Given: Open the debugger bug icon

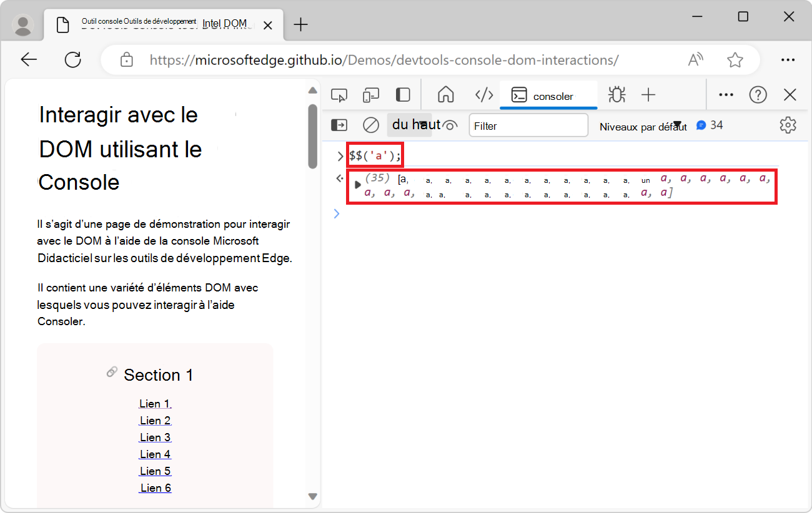Looking at the screenshot, I should 616,94.
